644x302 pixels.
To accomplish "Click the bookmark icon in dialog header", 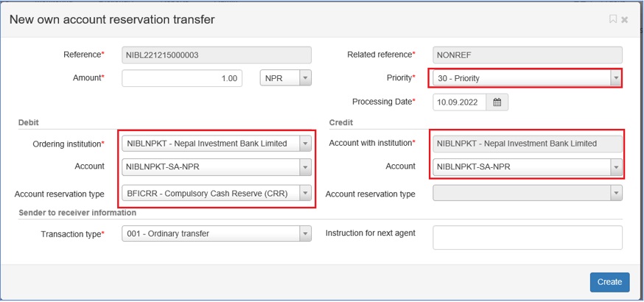I will 613,19.
